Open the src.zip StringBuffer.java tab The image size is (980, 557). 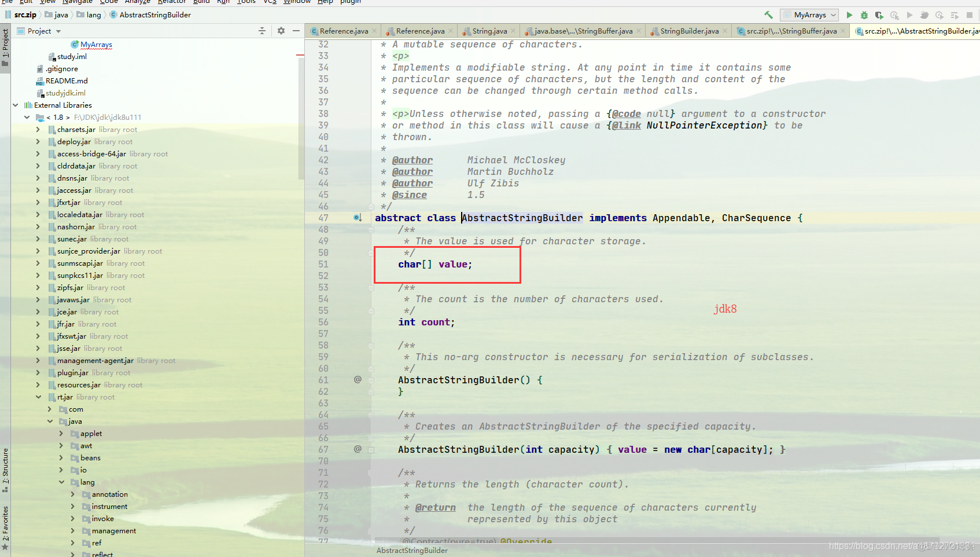coord(791,31)
